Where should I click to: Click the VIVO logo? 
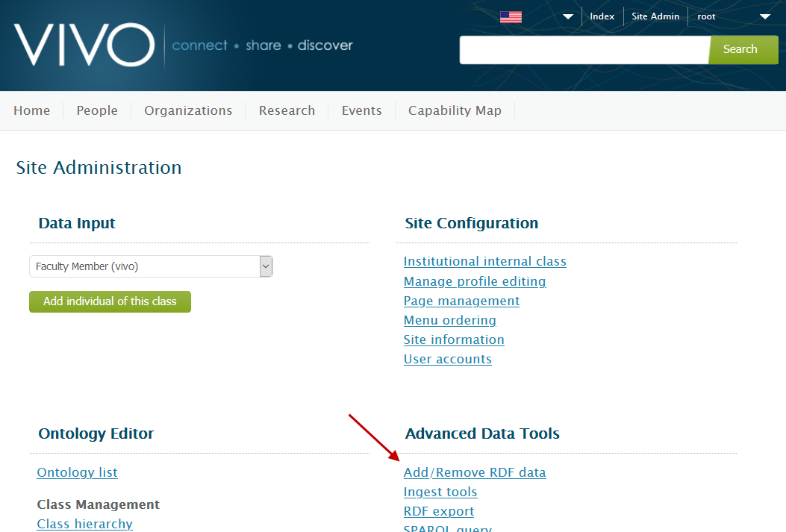pos(84,45)
